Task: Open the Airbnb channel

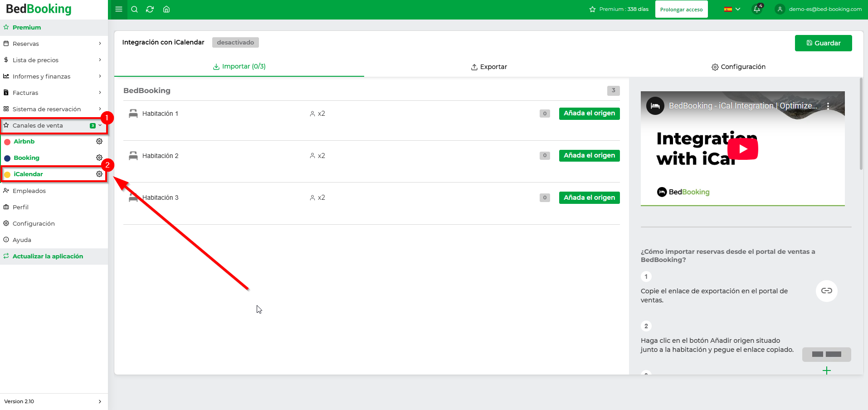Action: 24,141
